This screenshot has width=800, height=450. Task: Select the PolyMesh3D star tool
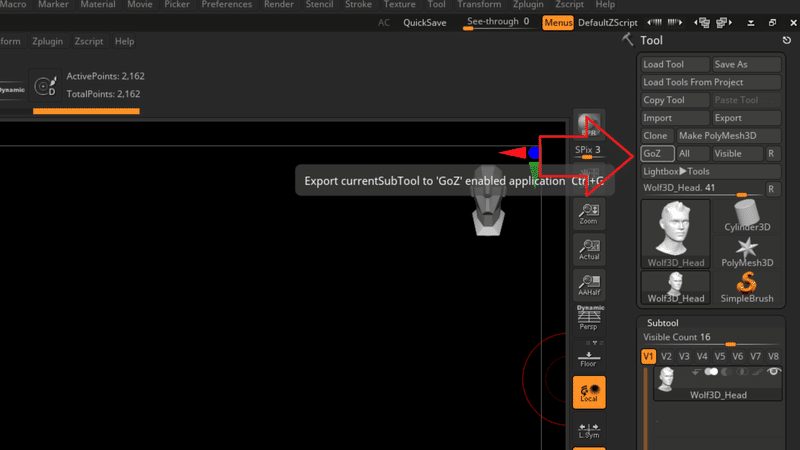(x=747, y=252)
